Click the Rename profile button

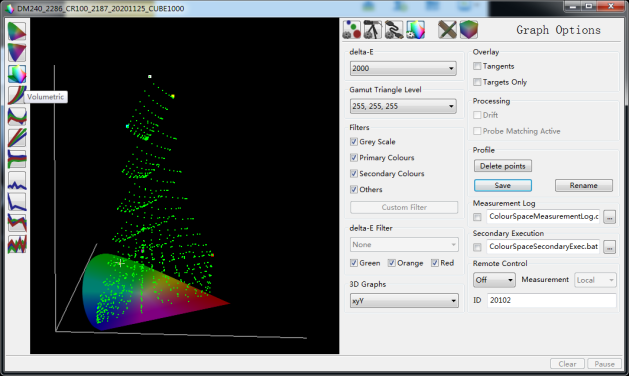[x=584, y=185]
